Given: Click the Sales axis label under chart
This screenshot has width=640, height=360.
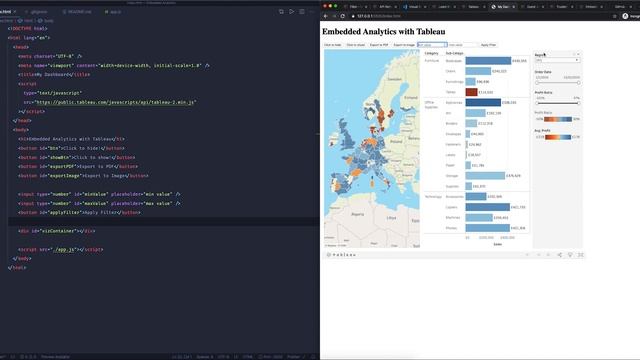Looking at the screenshot, I should click(498, 244).
